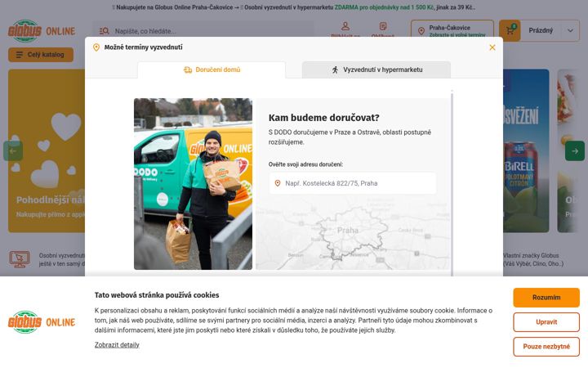Screen dimensions: 588x368
Task: Expand the Prázdný cart dropdown arrow
Action: click(x=570, y=31)
